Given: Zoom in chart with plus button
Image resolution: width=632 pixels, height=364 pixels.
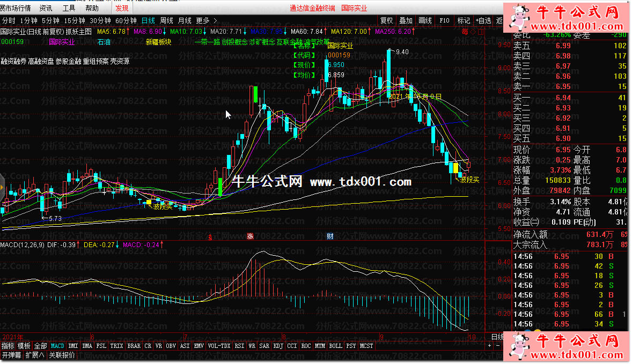Looking at the screenshot, I should (489, 346).
